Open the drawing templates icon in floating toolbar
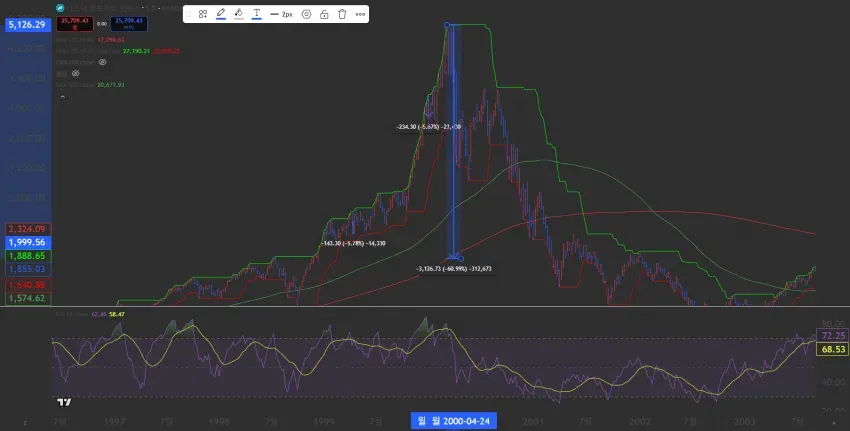The image size is (850, 431). [x=203, y=14]
